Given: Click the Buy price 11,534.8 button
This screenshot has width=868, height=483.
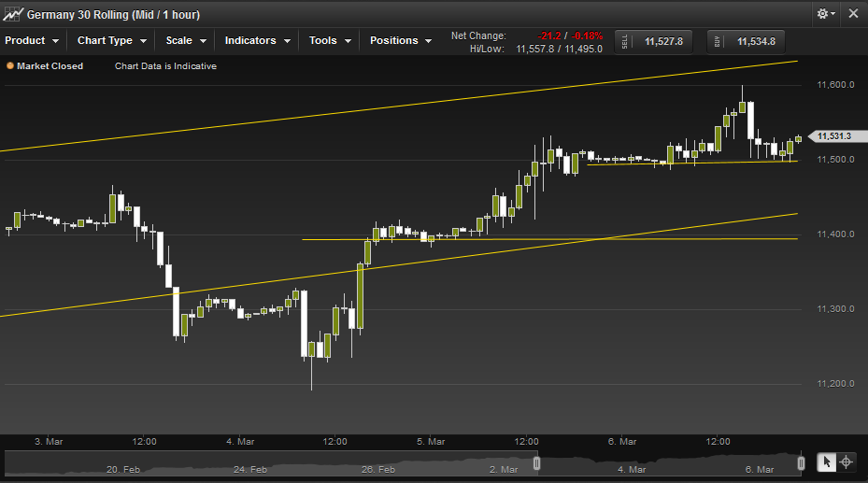Looking at the screenshot, I should coord(747,41).
